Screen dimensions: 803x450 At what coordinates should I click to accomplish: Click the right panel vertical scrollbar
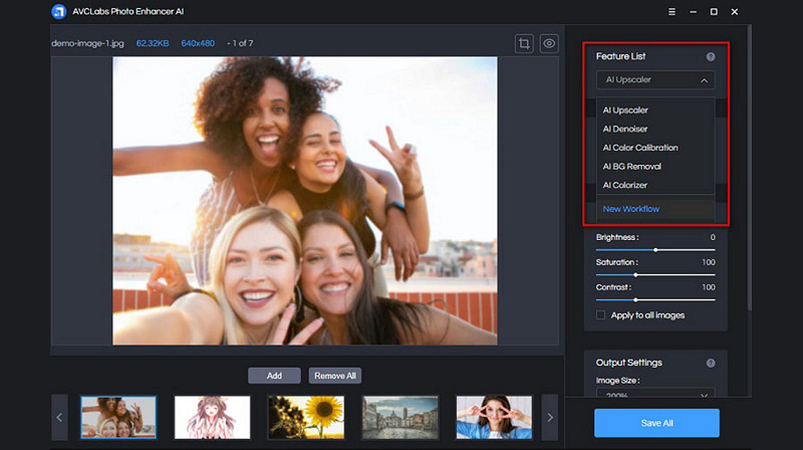coord(749,169)
